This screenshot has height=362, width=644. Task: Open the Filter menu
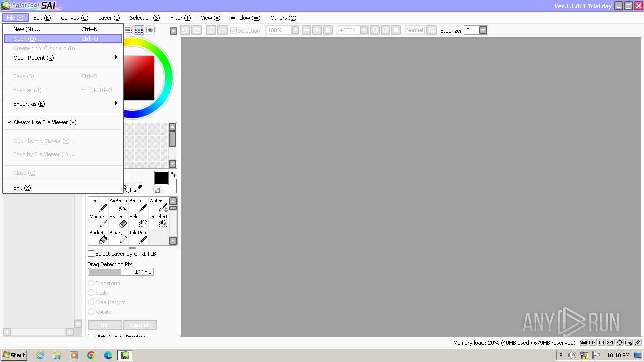[180, 18]
